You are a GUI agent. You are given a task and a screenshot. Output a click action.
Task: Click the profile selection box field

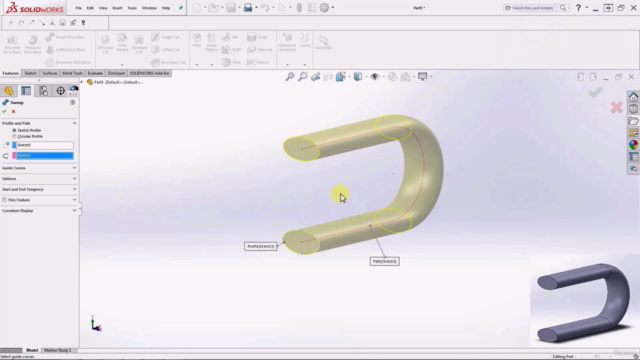[x=45, y=145]
